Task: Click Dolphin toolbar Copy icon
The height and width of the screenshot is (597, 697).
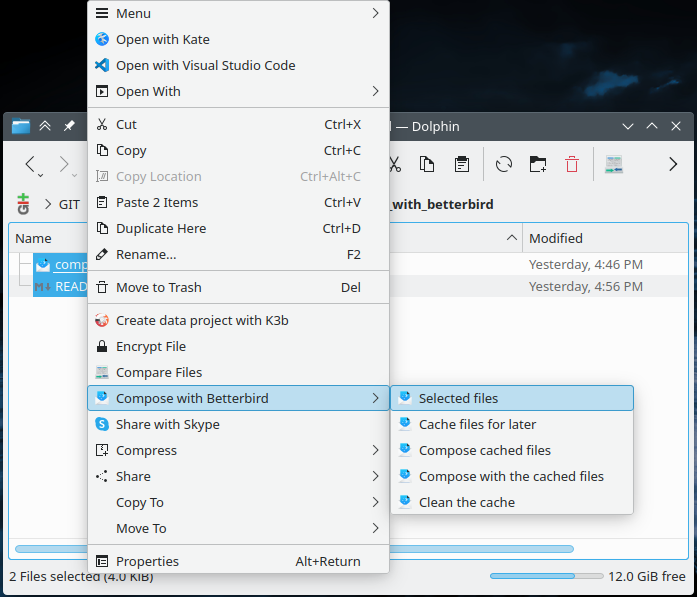Action: click(427, 164)
